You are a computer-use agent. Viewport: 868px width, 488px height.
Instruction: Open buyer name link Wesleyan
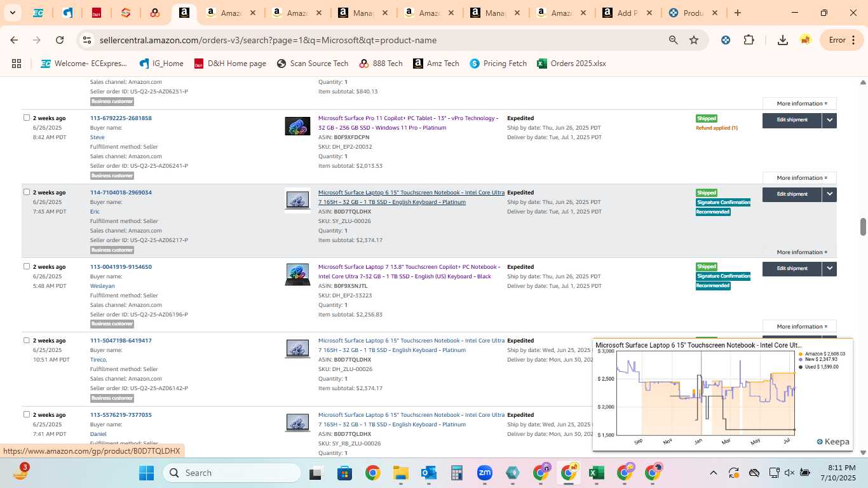pyautogui.click(x=102, y=286)
